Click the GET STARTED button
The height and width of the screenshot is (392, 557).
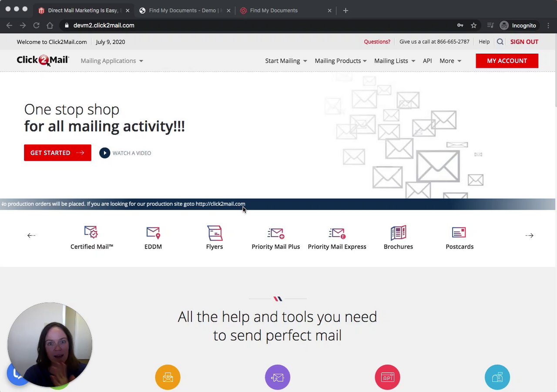[57, 153]
